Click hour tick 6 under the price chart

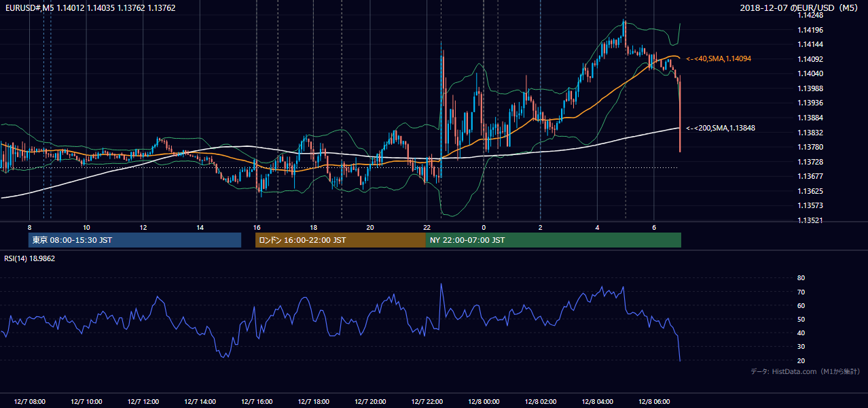(654, 227)
